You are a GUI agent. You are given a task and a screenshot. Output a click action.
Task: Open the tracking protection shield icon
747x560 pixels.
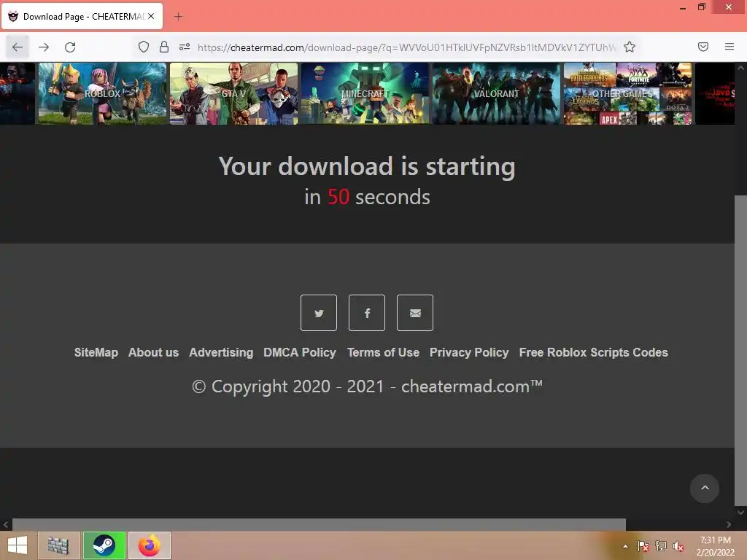[144, 47]
